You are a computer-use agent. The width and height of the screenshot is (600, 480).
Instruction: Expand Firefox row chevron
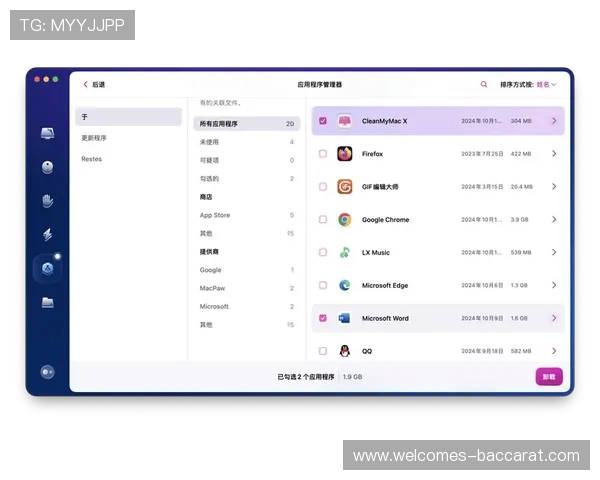click(554, 154)
